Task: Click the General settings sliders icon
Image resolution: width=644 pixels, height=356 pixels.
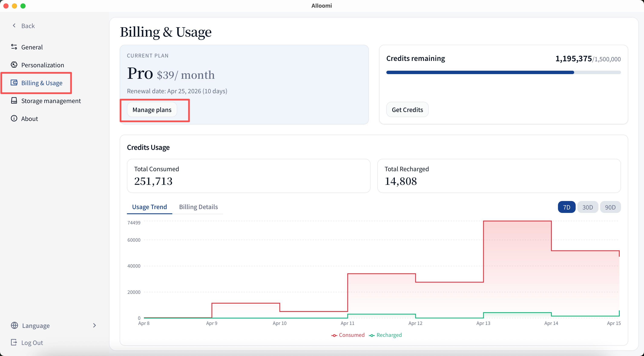Action: coord(14,47)
